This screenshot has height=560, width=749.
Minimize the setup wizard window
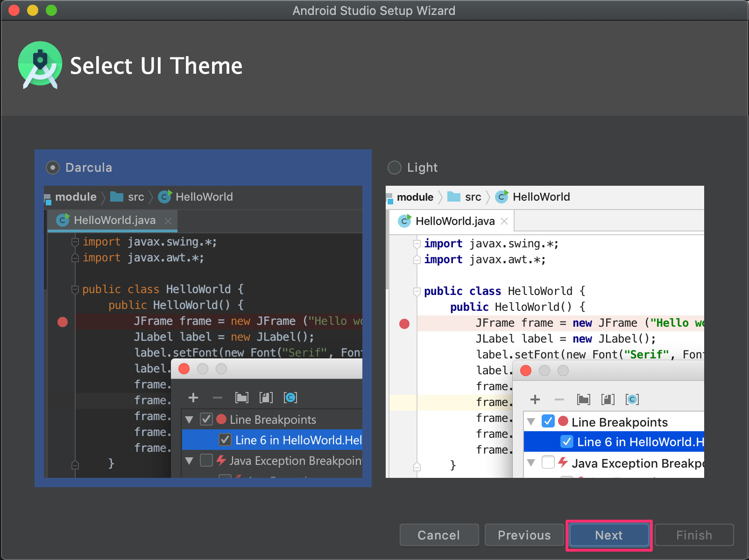point(33,10)
